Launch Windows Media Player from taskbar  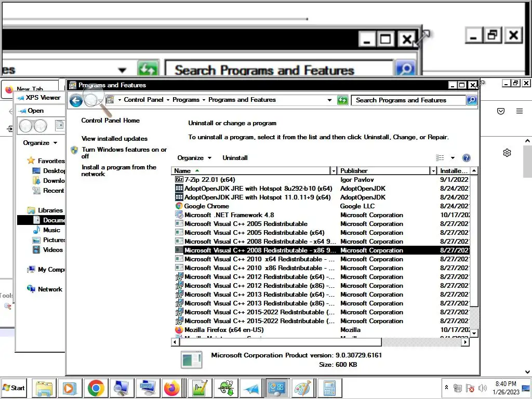point(70,388)
